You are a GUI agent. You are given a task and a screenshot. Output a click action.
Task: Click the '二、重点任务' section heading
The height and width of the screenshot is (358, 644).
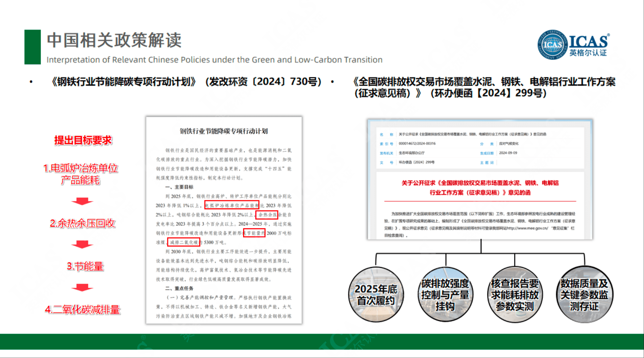179,288
